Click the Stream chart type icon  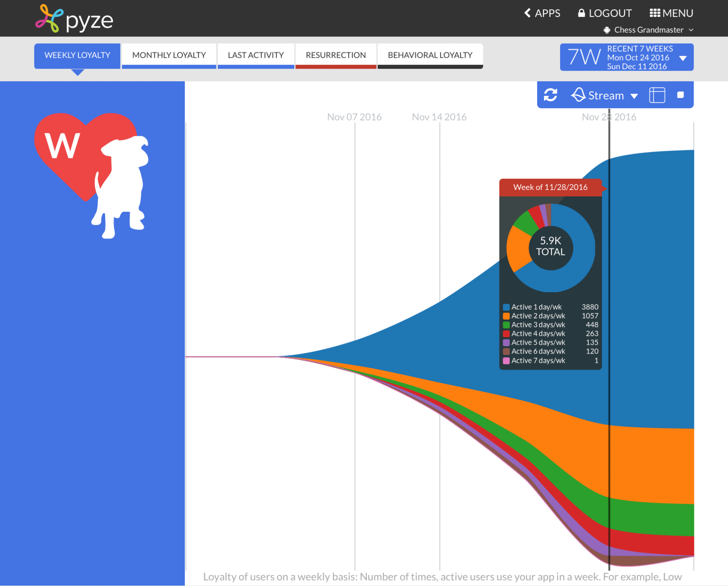(x=578, y=95)
